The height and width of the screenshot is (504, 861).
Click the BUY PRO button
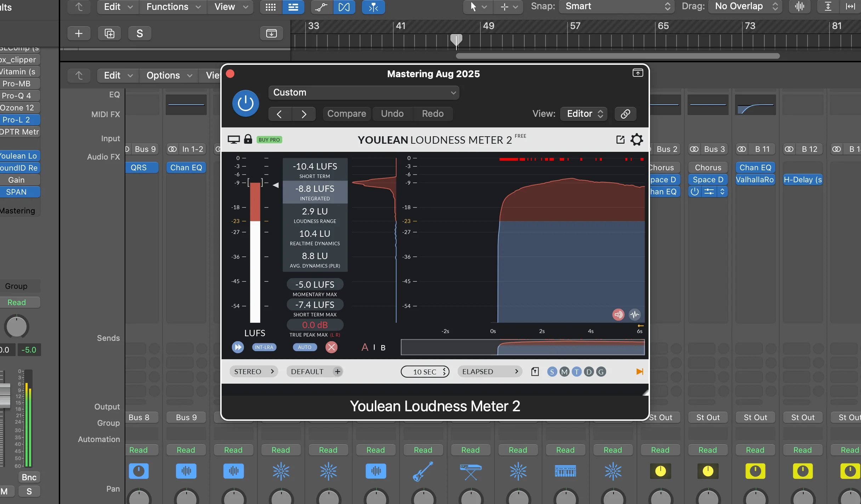tap(268, 139)
